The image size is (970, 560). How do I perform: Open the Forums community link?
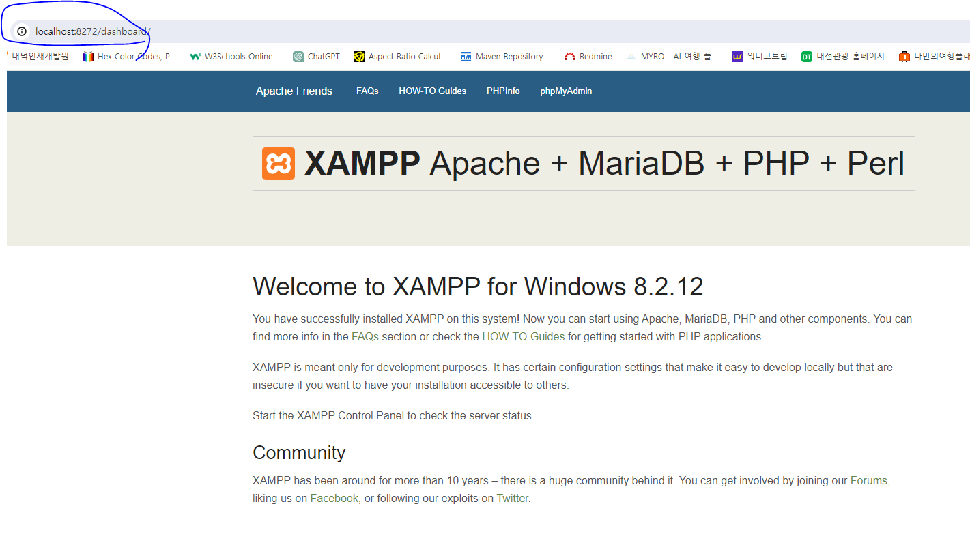tap(869, 481)
